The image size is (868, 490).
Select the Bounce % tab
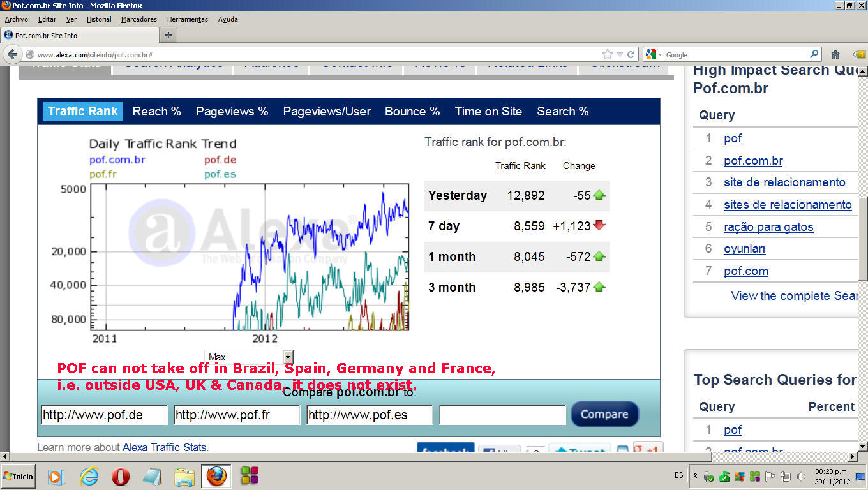click(412, 111)
